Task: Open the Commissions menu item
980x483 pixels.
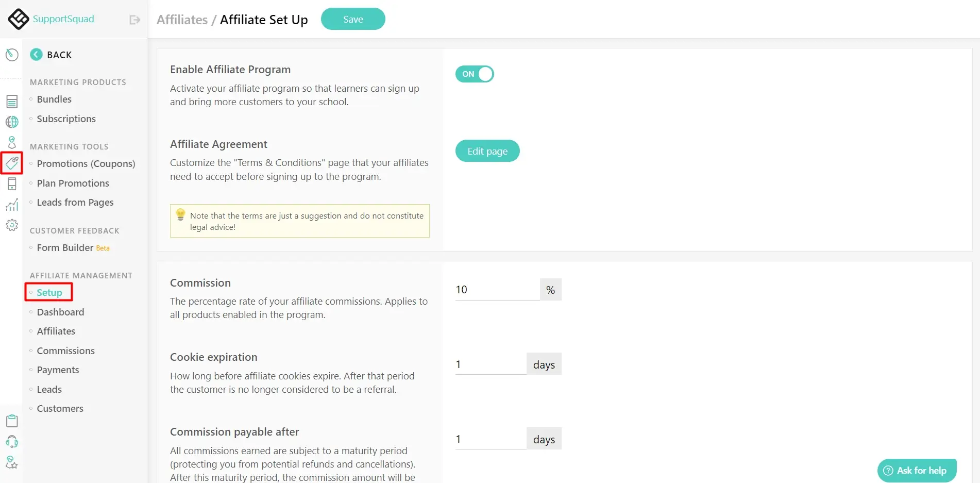Action: coord(66,351)
